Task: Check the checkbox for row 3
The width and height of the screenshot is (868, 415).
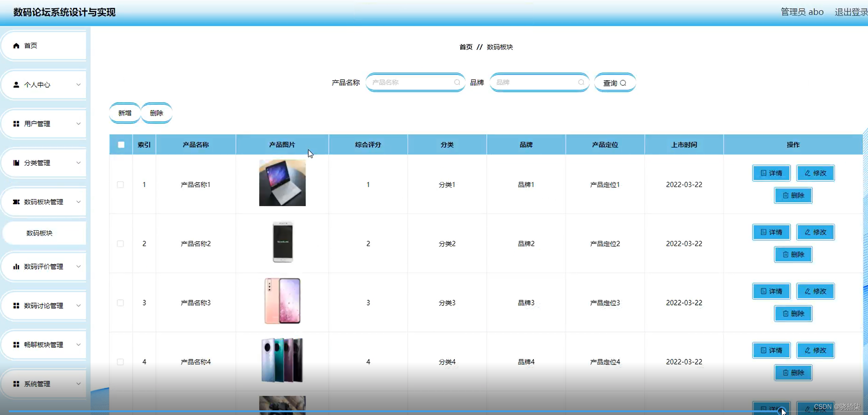Action: [x=121, y=303]
